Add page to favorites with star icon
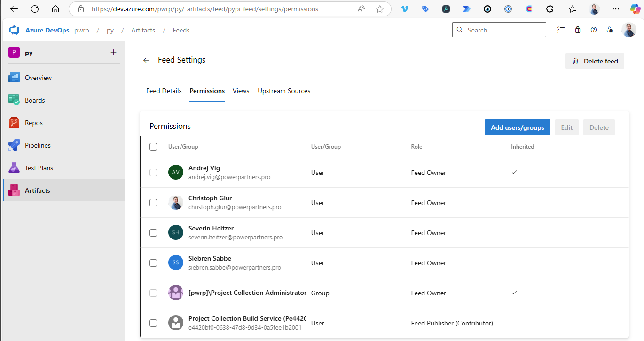 pyautogui.click(x=380, y=9)
